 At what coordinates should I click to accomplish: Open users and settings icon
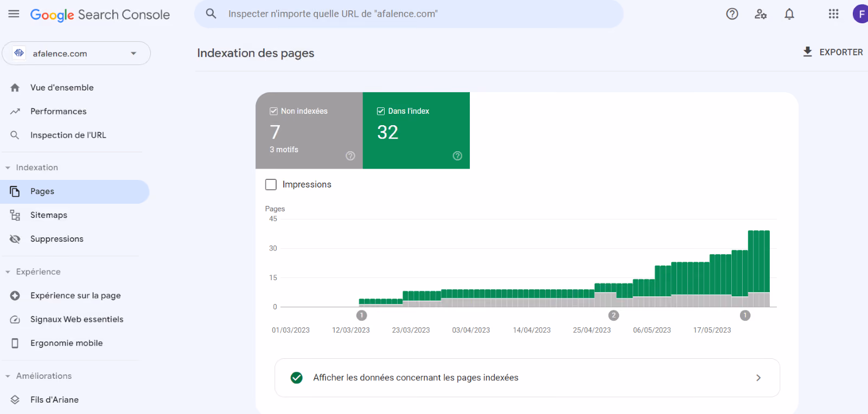761,14
